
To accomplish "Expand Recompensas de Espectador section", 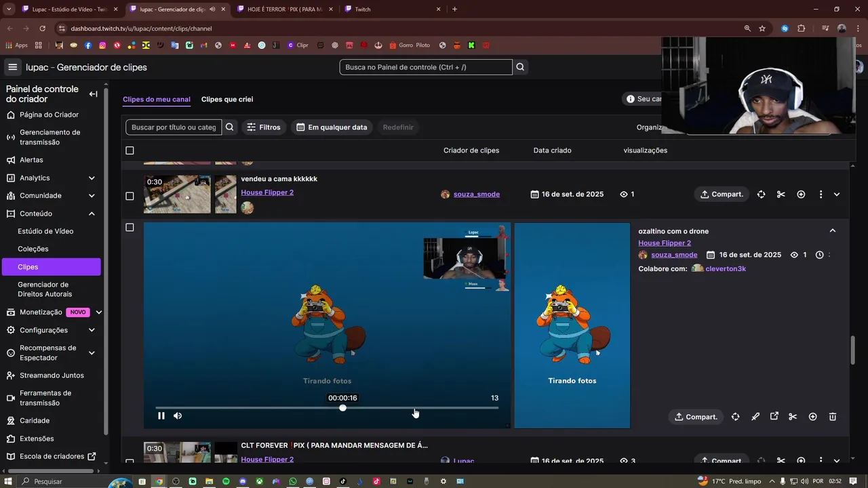I will click(92, 352).
